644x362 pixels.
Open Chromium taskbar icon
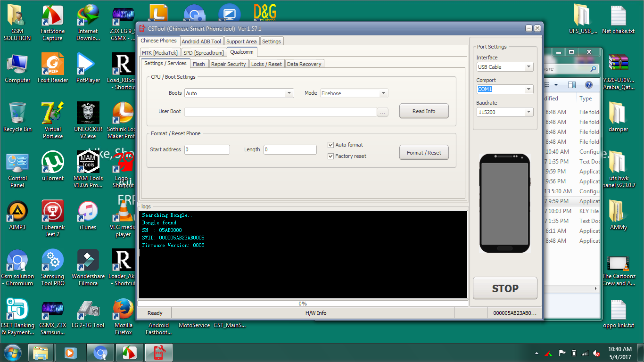point(100,353)
